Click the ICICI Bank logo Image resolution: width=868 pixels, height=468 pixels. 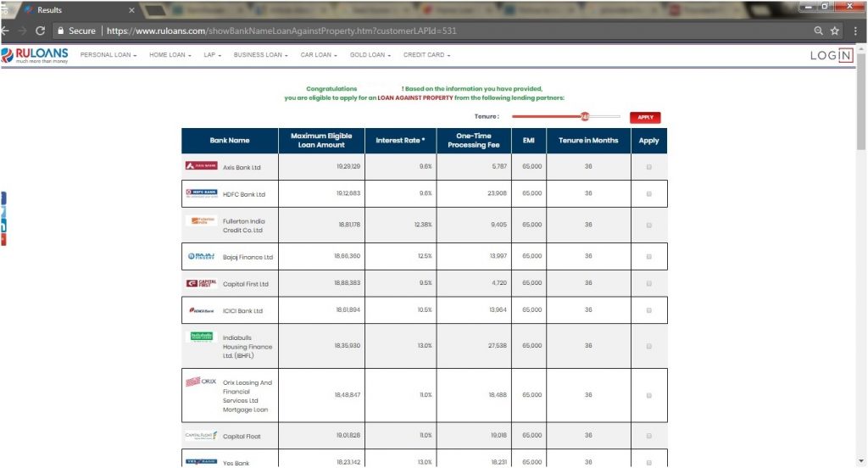click(x=202, y=310)
